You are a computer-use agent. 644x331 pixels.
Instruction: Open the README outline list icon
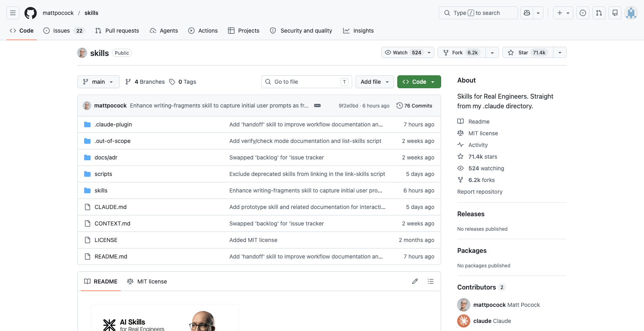pos(431,281)
